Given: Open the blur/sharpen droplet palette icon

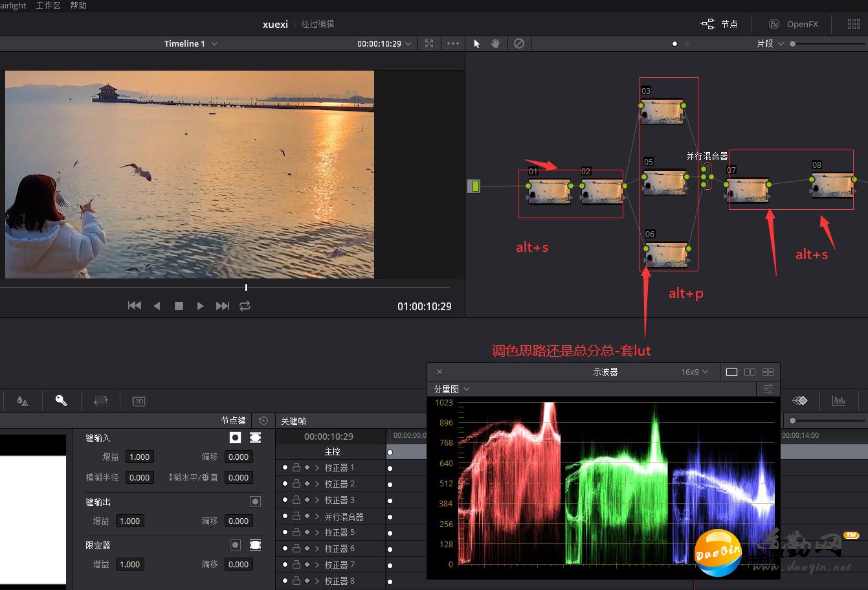Looking at the screenshot, I should coord(22,401).
